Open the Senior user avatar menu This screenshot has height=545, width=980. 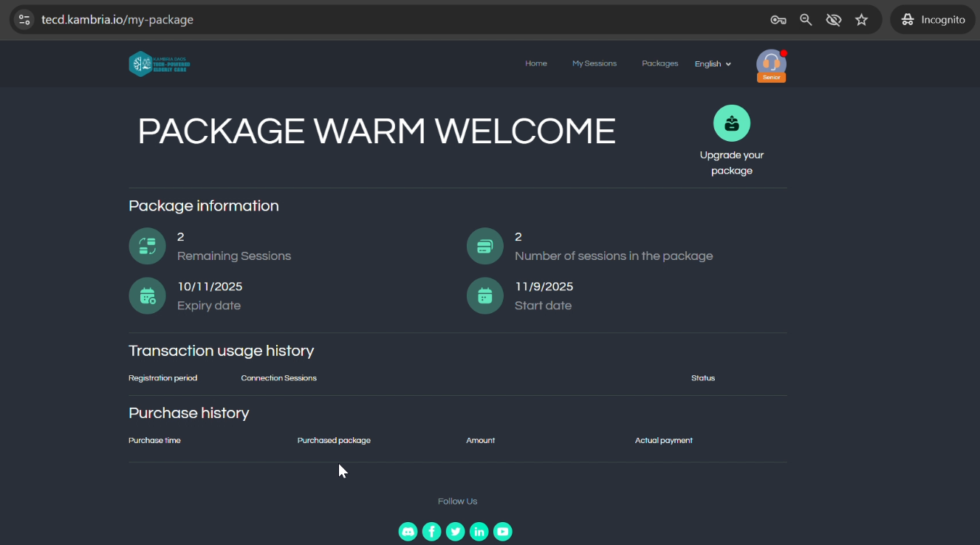(x=771, y=65)
